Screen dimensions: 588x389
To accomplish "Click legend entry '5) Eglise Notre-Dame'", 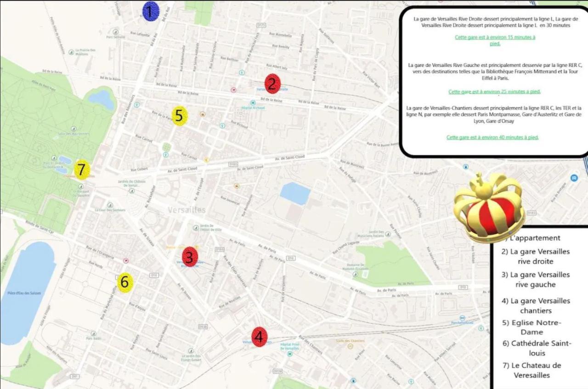I will pos(531,327).
